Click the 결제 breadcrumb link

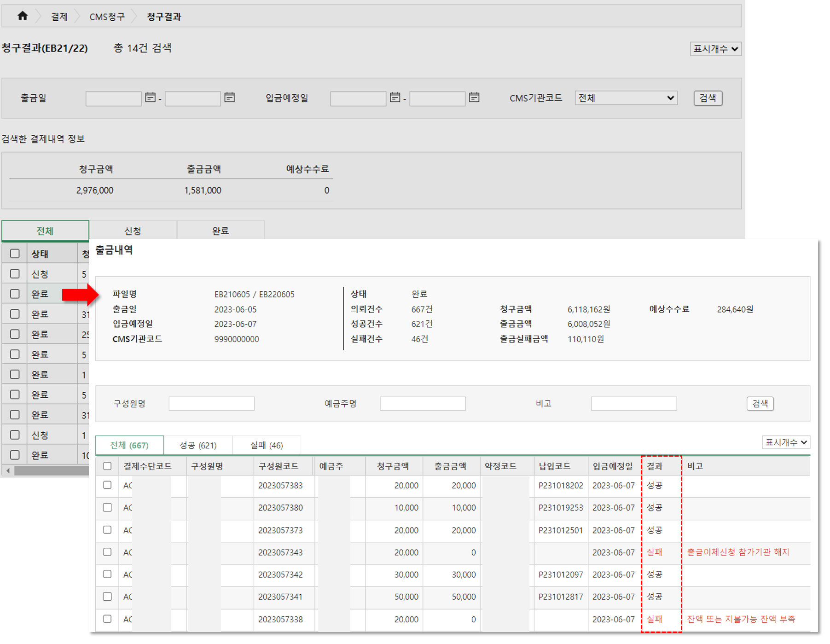tap(59, 17)
